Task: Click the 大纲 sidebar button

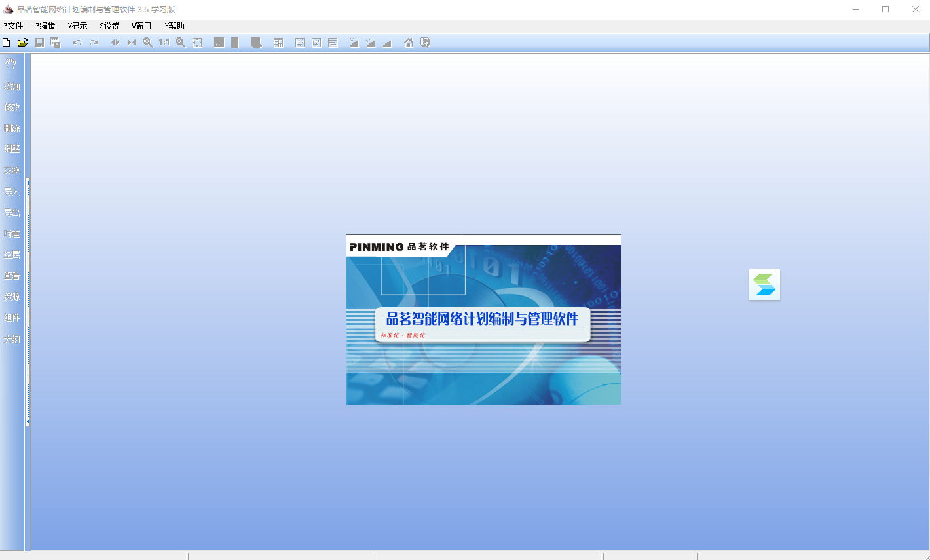Action: point(12,339)
